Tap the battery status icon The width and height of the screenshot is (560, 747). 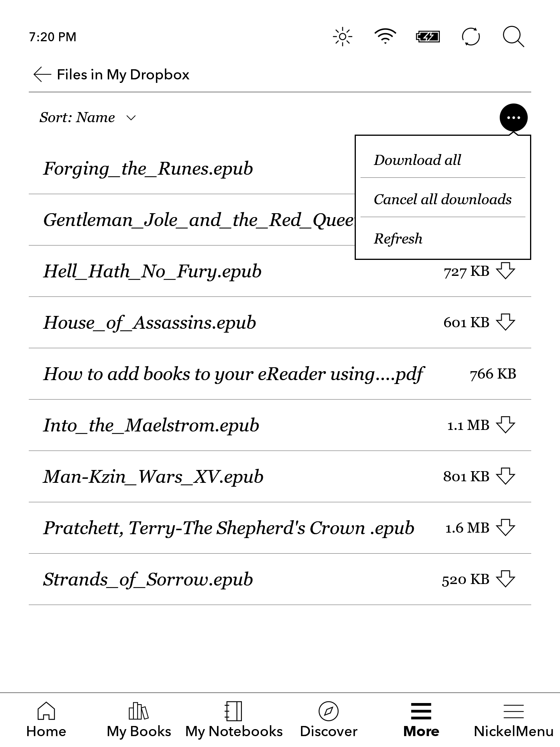click(x=428, y=37)
